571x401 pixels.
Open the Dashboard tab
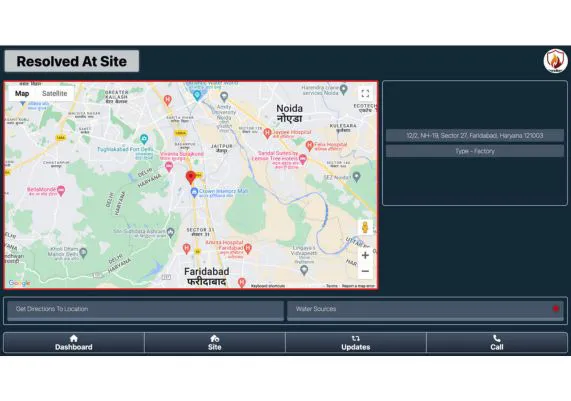click(x=74, y=343)
